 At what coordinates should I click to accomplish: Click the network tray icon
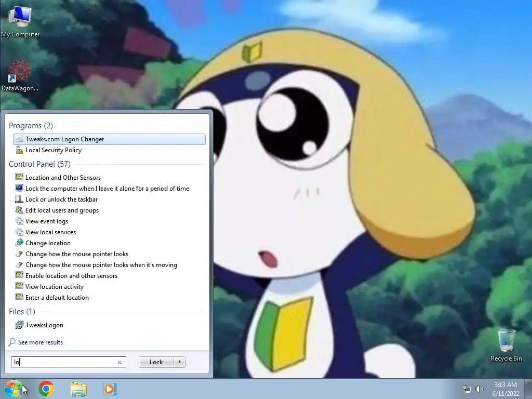click(467, 389)
